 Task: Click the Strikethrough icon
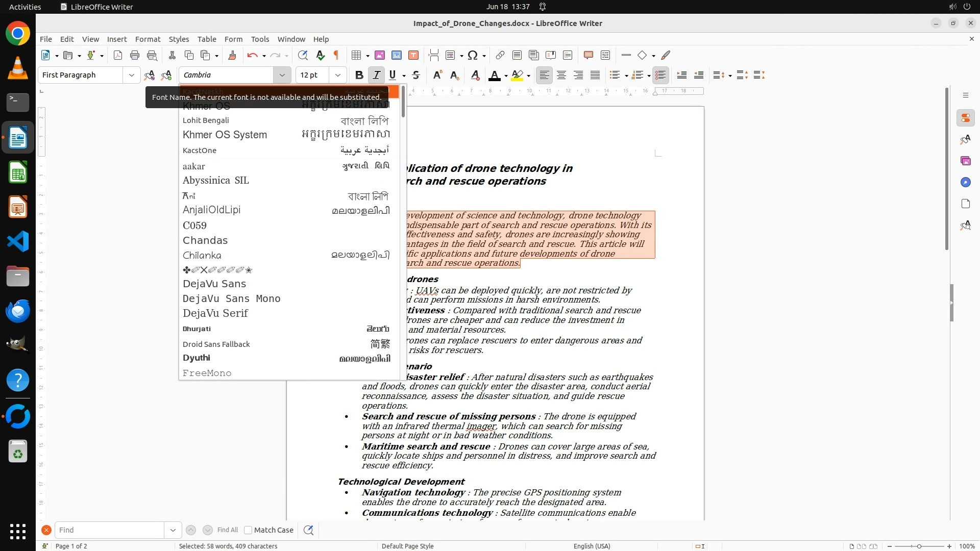tap(416, 75)
